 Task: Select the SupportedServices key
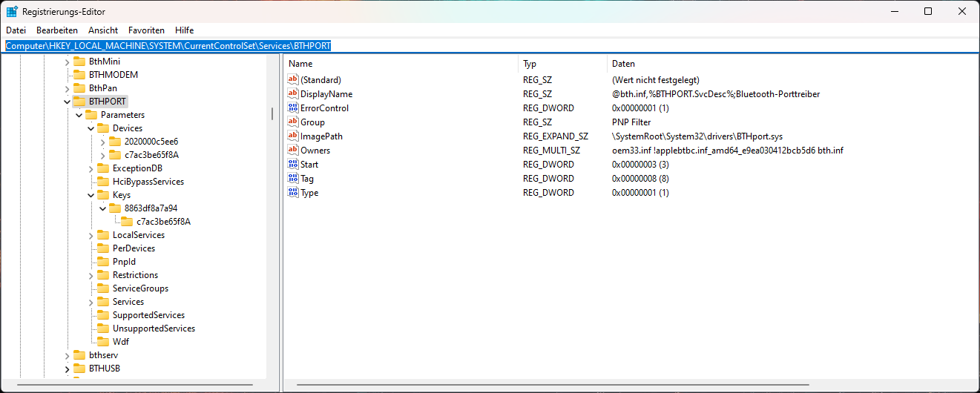coord(148,315)
